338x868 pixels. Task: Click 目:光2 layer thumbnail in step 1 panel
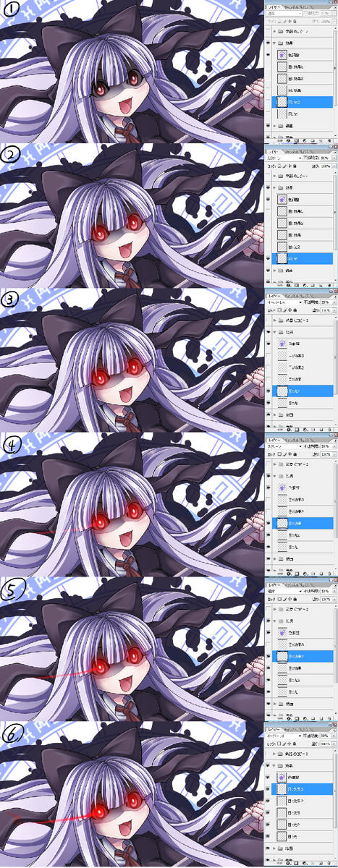click(x=282, y=102)
